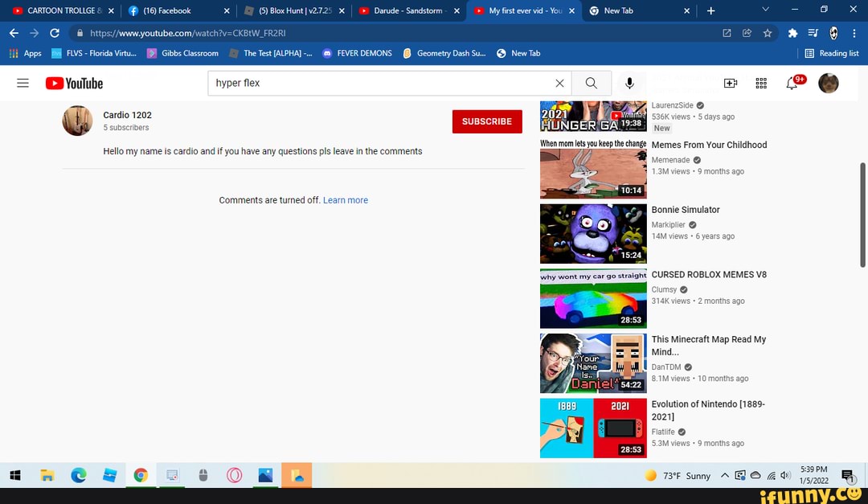Expand hidden system tray icons chevron

click(724, 476)
